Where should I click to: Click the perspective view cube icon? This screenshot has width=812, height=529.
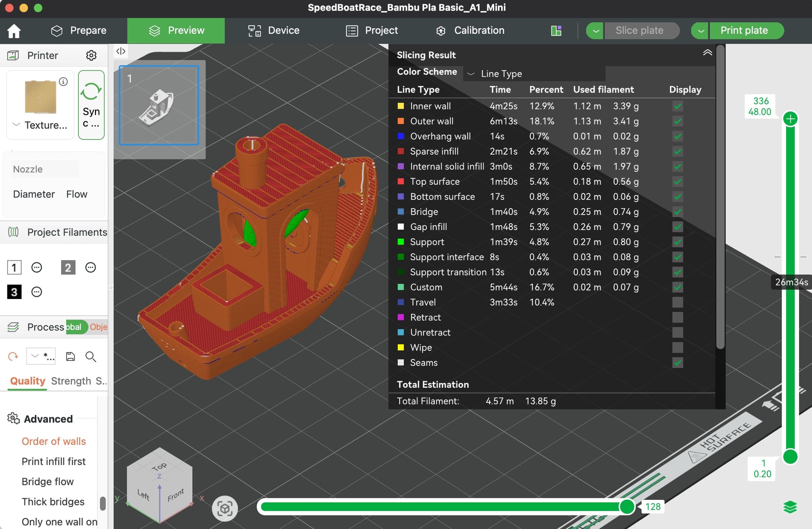pos(225,508)
